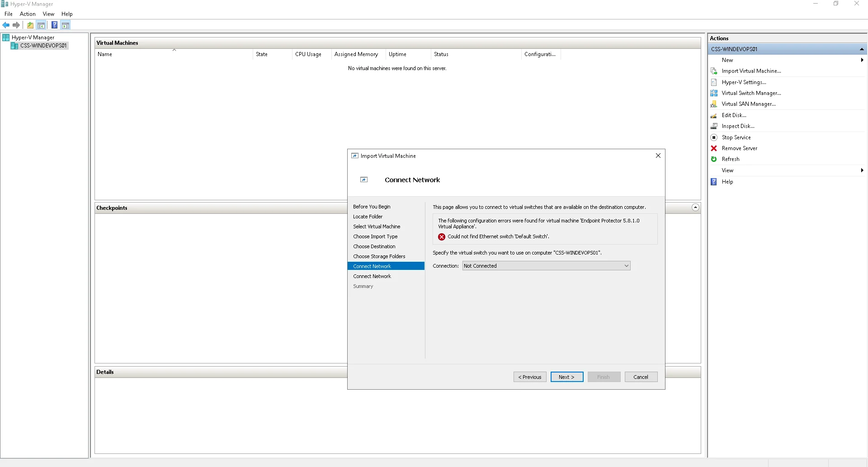Click Remove Server action link
Viewport: 868px width, 467px height.
pyautogui.click(x=739, y=148)
